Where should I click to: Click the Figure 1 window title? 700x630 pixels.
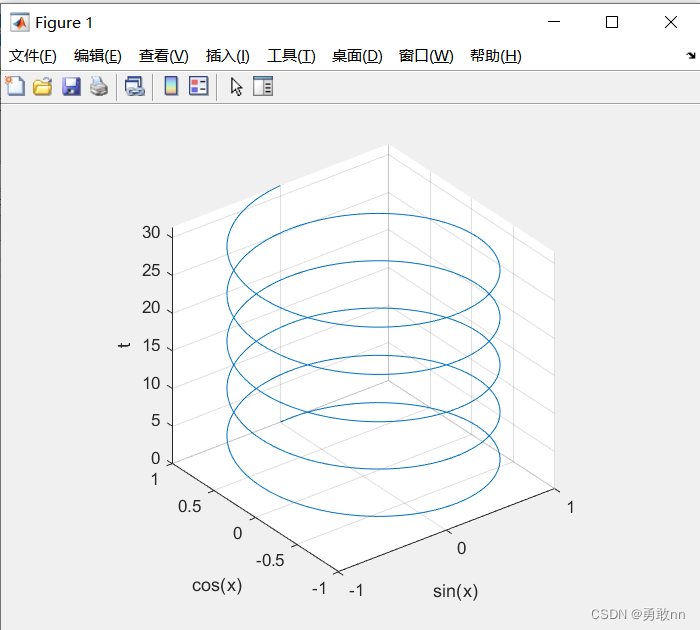point(64,23)
